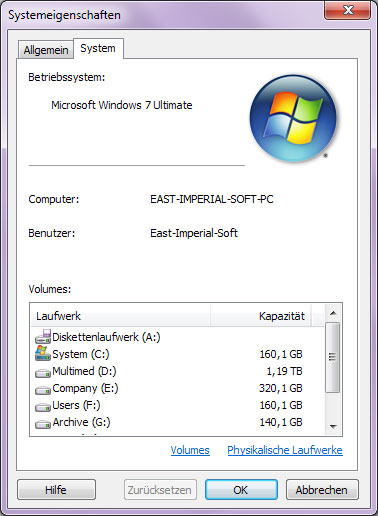Open the Physikalische Laufwerke link
This screenshot has width=378, height=516.
[285, 450]
